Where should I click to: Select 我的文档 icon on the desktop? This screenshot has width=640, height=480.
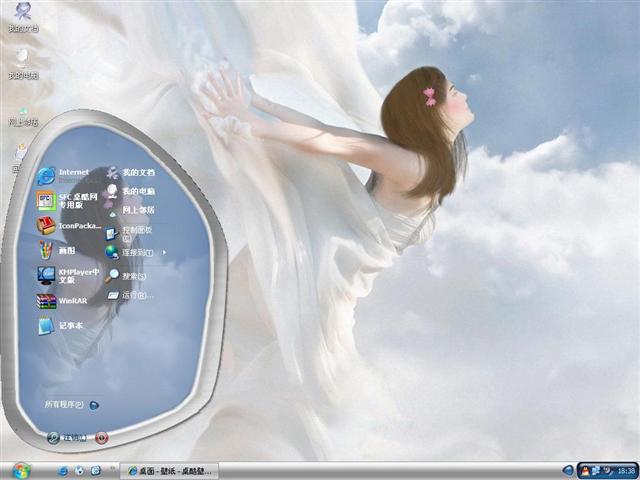click(23, 17)
